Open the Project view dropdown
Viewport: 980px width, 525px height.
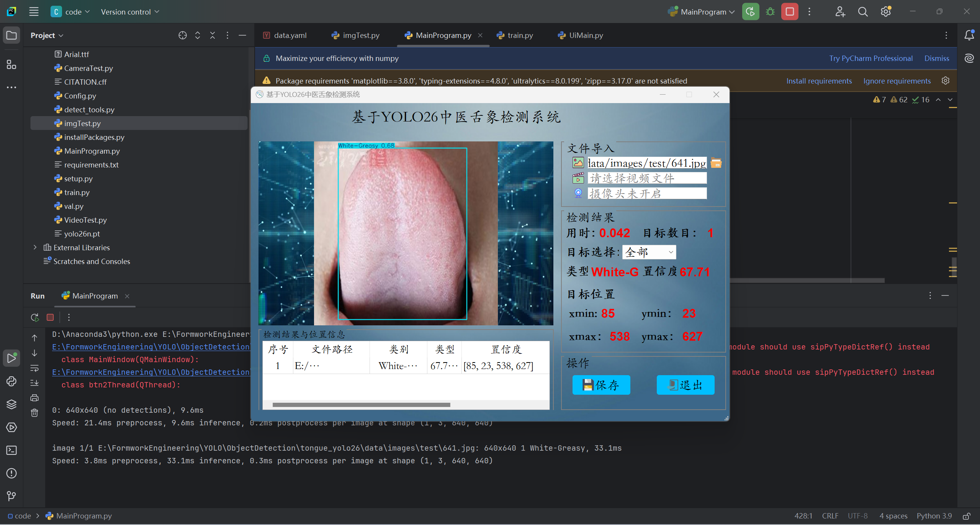click(47, 35)
